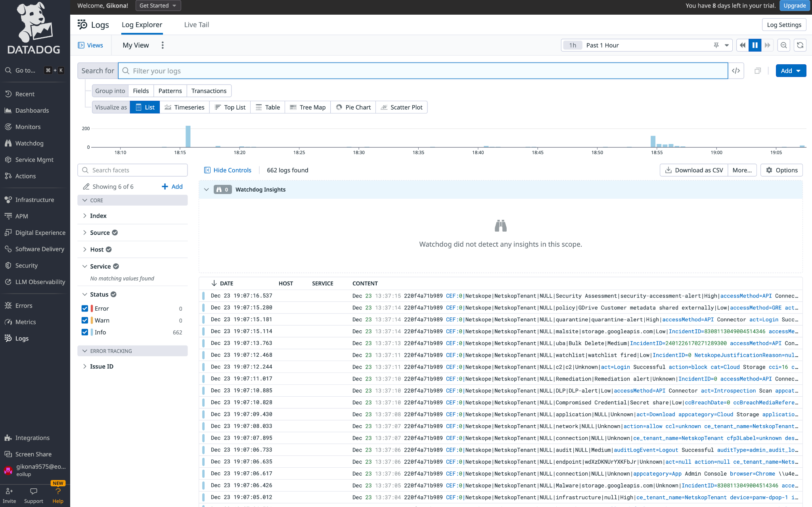Open the Views panel
Viewport: 812px width, 507px height.
90,45
